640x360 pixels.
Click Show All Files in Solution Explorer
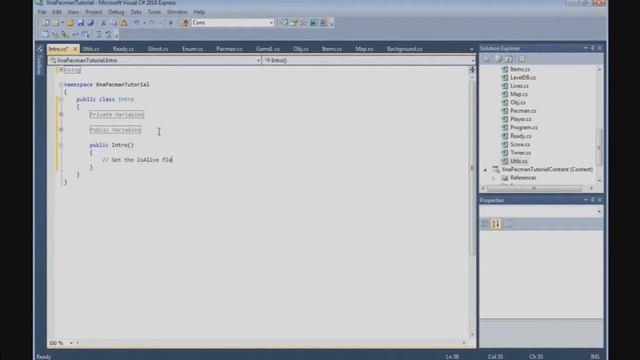click(499, 59)
